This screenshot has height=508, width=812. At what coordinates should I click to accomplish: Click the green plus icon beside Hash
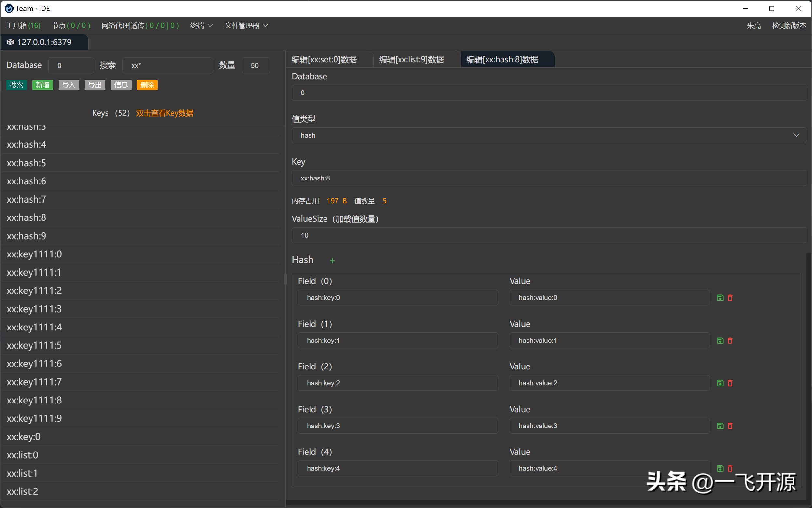332,261
